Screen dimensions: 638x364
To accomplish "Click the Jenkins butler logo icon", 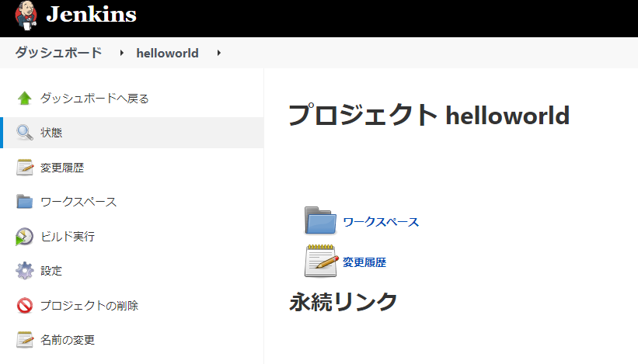I will 26,16.
